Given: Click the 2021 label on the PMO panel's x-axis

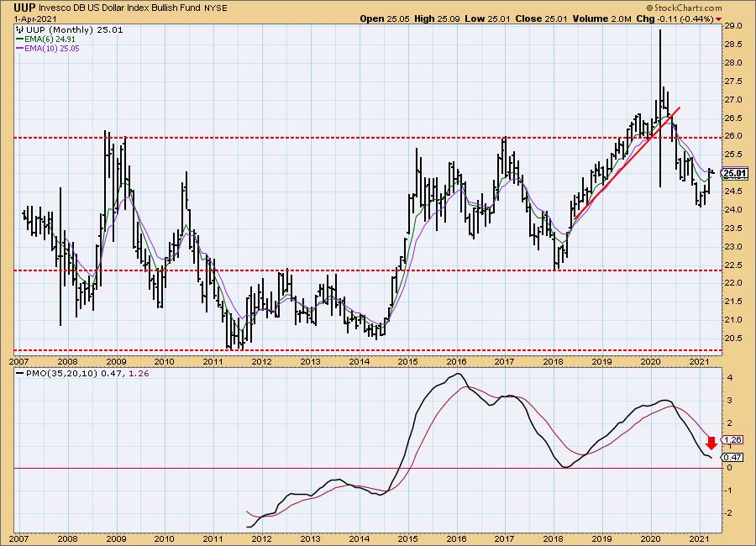Looking at the screenshot, I should (699, 538).
